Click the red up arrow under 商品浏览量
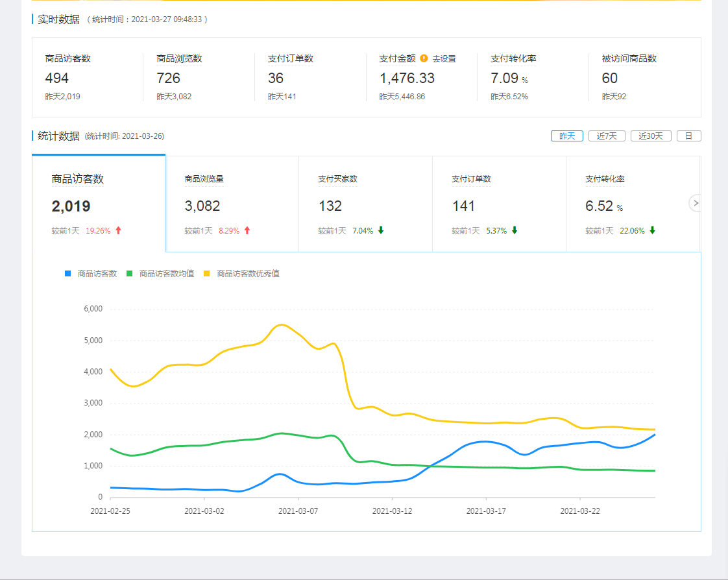728x580 pixels. [x=247, y=230]
